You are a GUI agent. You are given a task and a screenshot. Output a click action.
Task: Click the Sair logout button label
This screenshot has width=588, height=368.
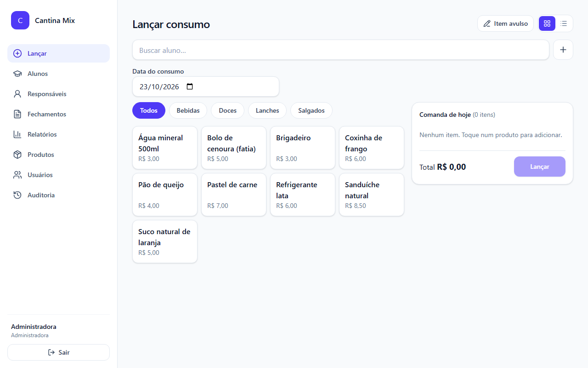coord(64,352)
